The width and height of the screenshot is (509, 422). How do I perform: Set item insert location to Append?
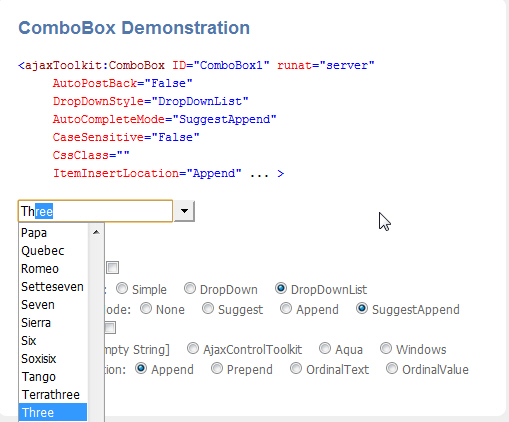(x=141, y=368)
